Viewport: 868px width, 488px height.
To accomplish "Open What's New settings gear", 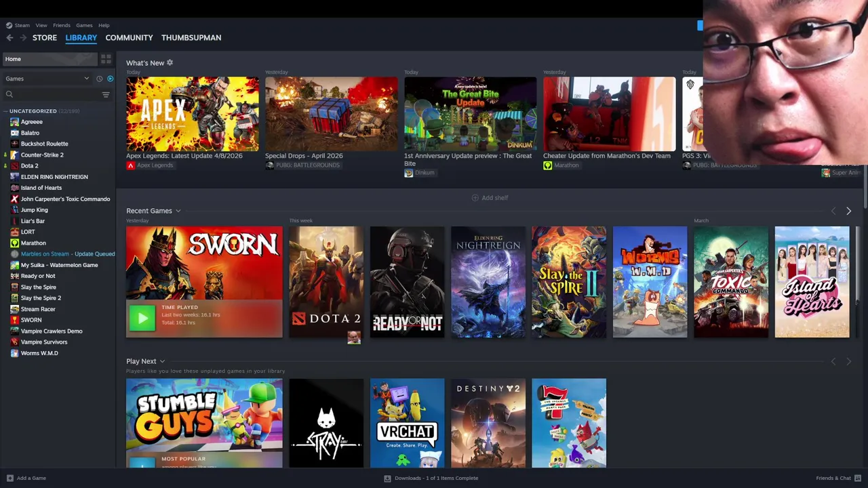I will point(170,62).
